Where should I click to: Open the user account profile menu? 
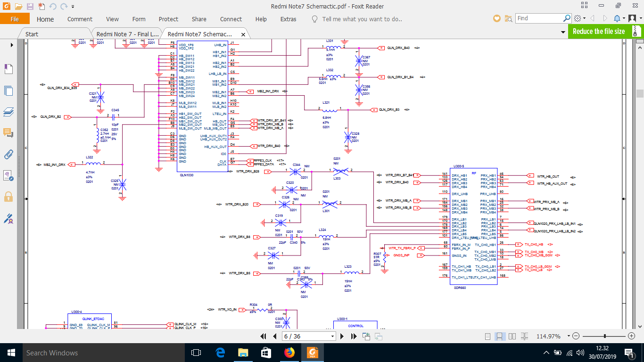click(x=634, y=18)
